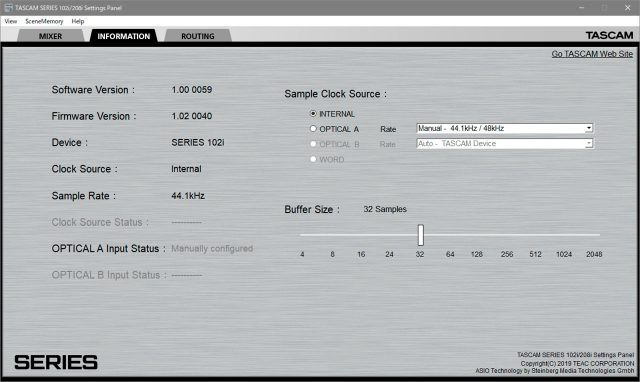The image size is (640, 382).
Task: Open the Help menu
Action: coord(78,21)
